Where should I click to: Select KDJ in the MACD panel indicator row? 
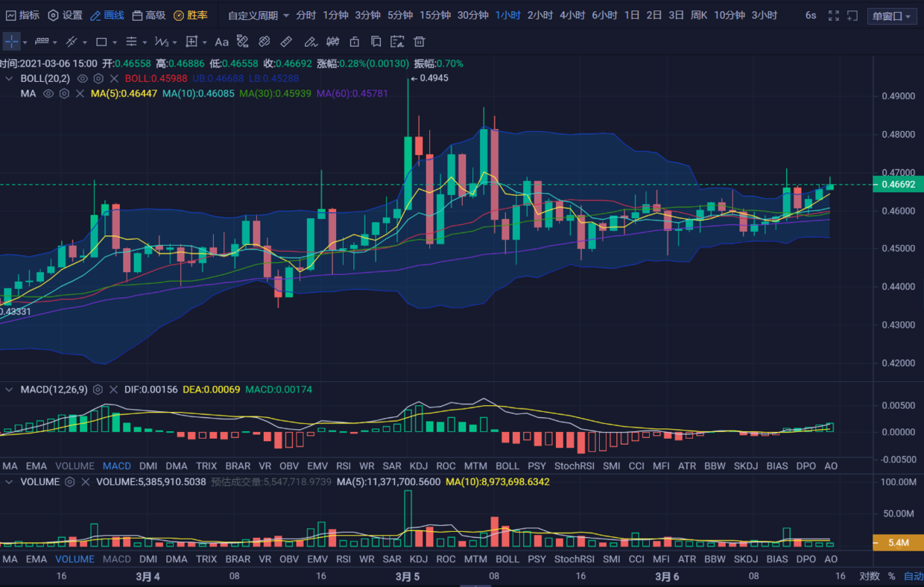[x=418, y=466]
